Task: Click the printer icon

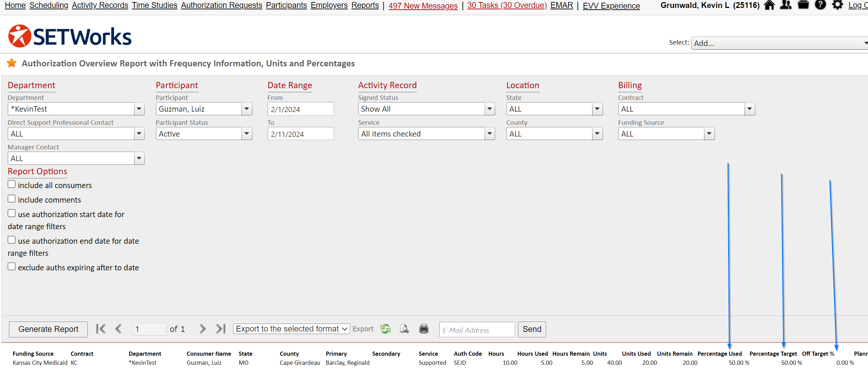Action: point(424,329)
